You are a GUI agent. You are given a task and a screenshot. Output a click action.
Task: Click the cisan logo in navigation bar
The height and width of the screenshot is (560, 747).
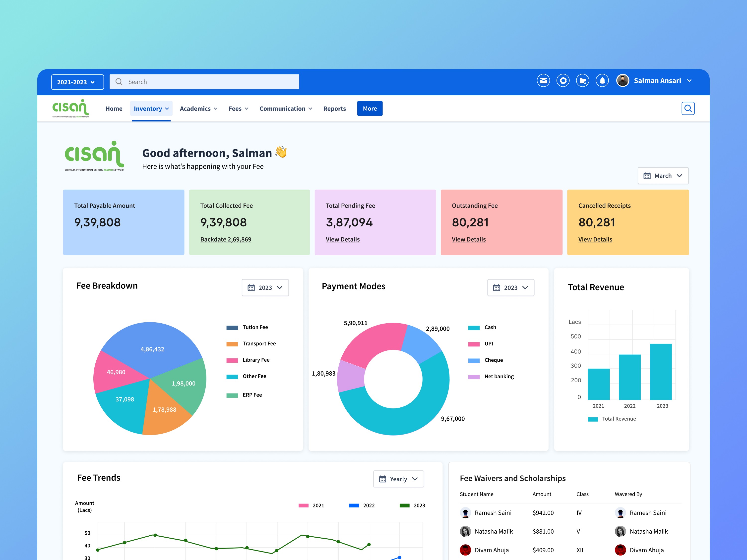point(70,108)
